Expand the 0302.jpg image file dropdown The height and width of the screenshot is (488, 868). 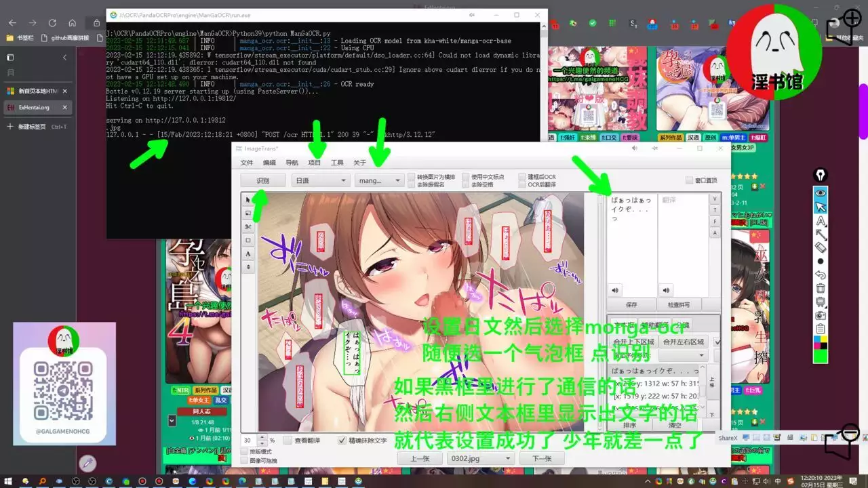(480, 458)
